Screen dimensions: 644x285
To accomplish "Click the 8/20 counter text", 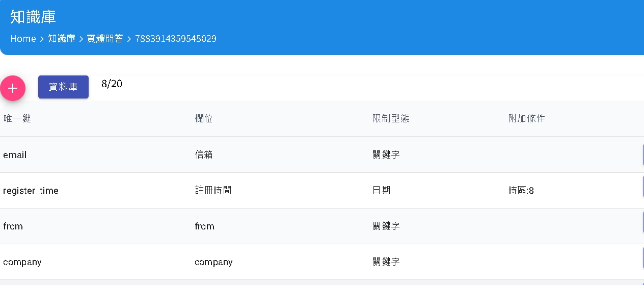I will click(x=112, y=84).
